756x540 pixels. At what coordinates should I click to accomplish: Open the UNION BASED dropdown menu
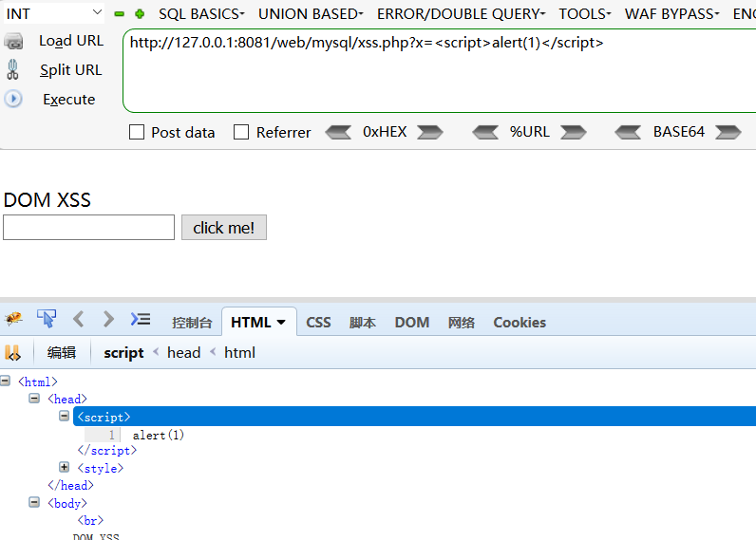pos(311,14)
